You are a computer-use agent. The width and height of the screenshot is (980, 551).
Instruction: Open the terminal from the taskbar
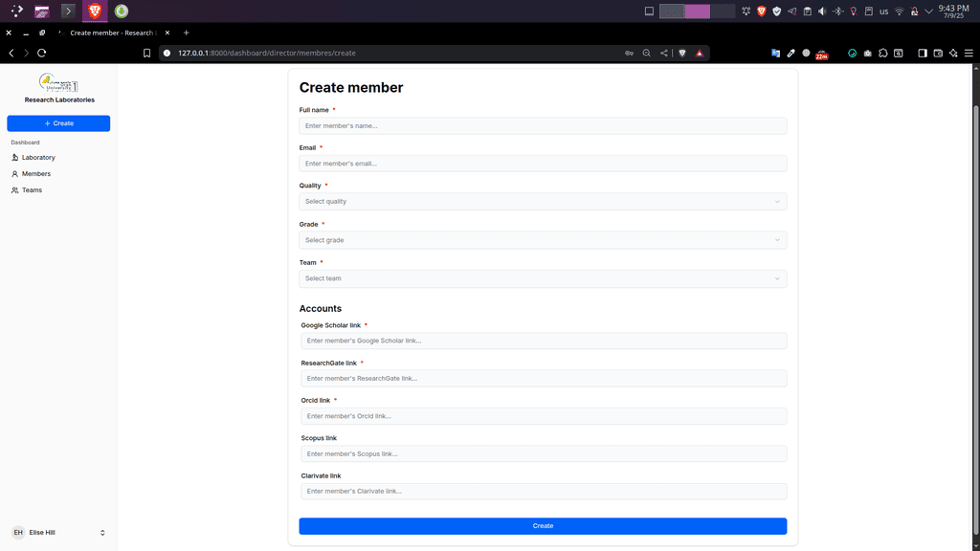[68, 11]
